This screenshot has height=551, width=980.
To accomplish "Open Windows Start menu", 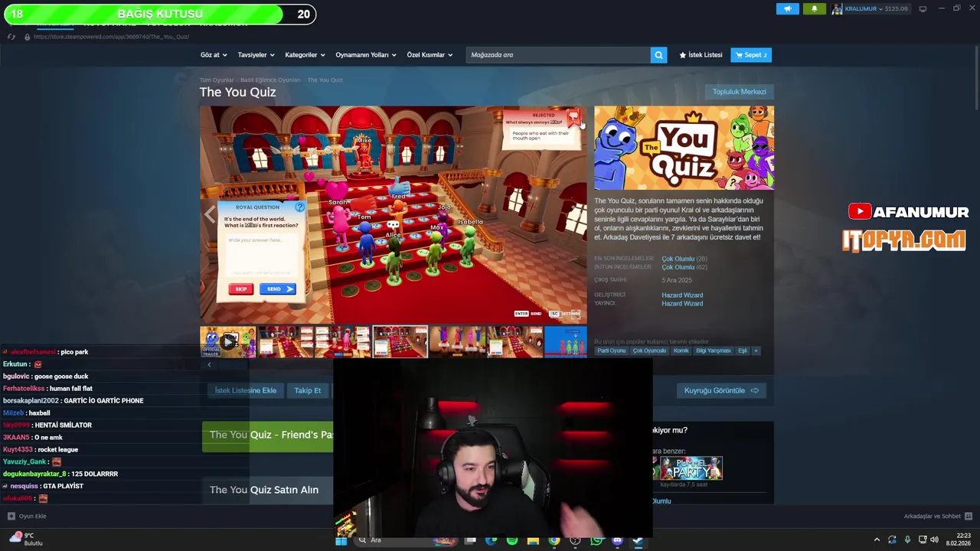I will (x=341, y=540).
